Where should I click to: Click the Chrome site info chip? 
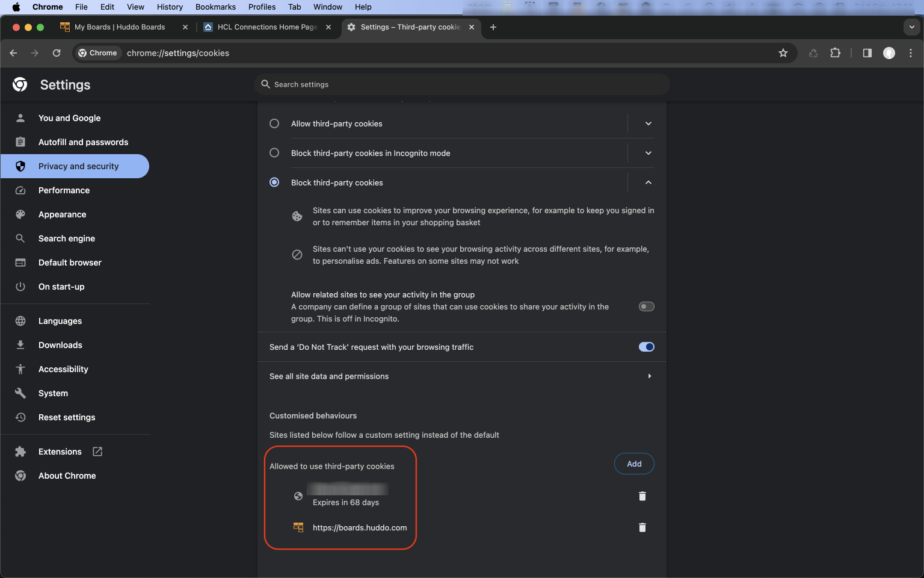tap(98, 53)
